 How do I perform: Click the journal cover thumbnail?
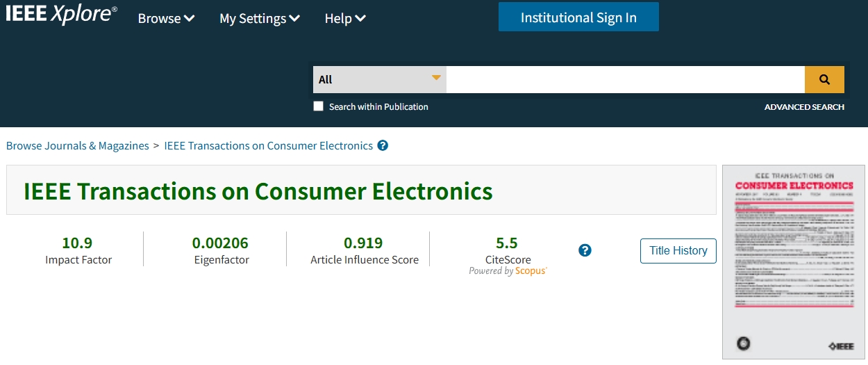[794, 261]
